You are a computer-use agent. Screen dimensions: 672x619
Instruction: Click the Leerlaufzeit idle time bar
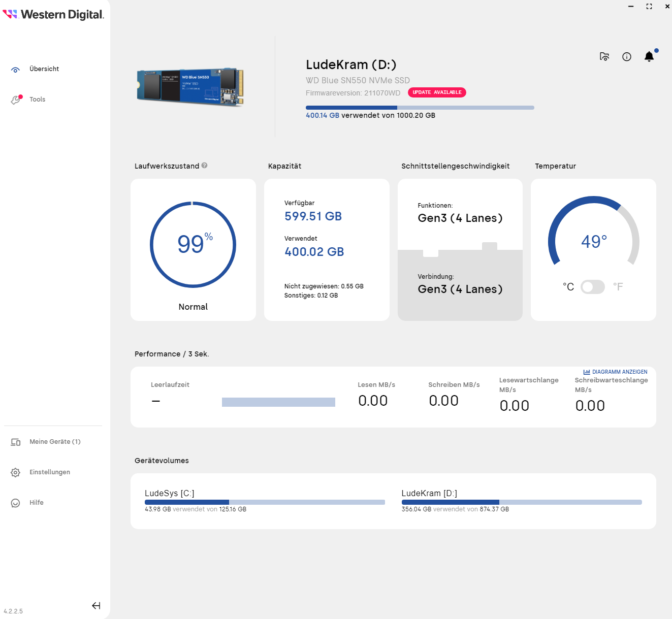278,402
